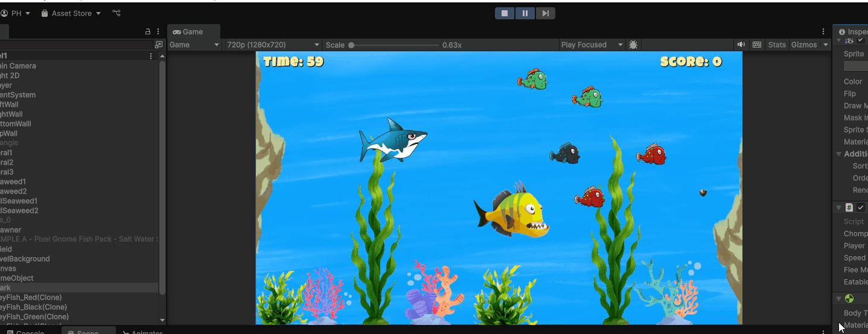This screenshot has height=334, width=868.
Task: Toggle the Stats overlay button
Action: 777,45
